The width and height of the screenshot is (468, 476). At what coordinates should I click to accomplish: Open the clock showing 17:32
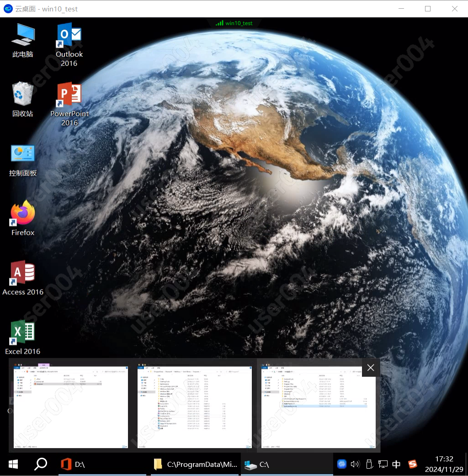pyautogui.click(x=444, y=464)
